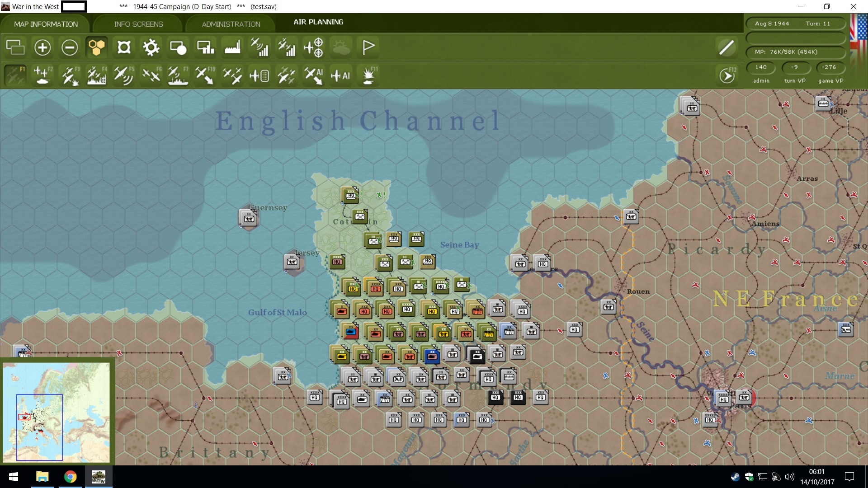The image size is (868, 488).
Task: Click the admin points 140 indicator
Action: 761,67
